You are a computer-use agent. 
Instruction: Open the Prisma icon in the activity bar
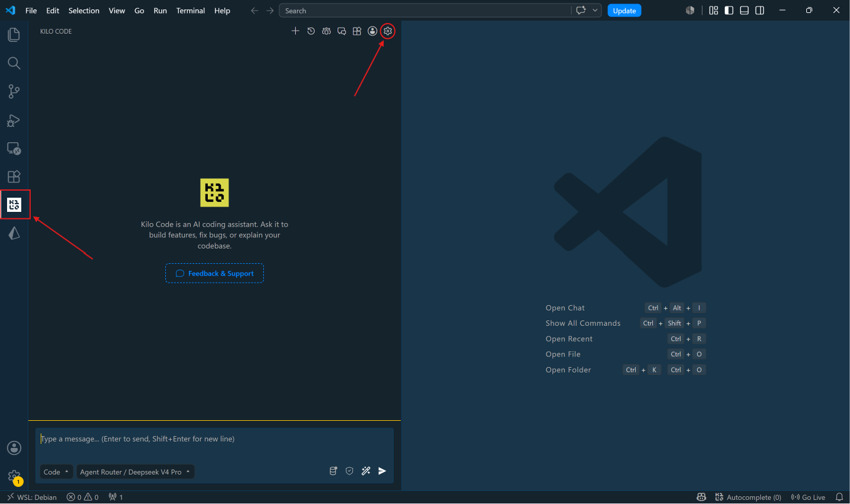pyautogui.click(x=14, y=233)
